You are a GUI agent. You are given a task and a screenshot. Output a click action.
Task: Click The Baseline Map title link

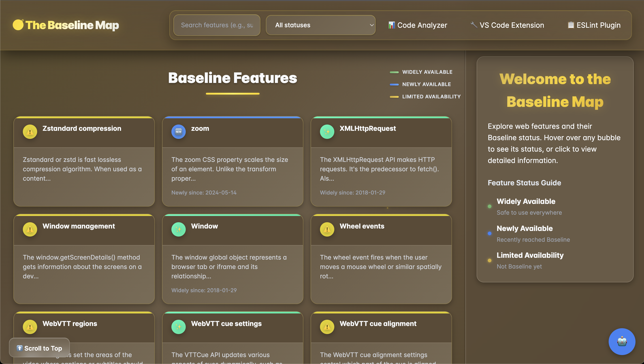click(72, 25)
